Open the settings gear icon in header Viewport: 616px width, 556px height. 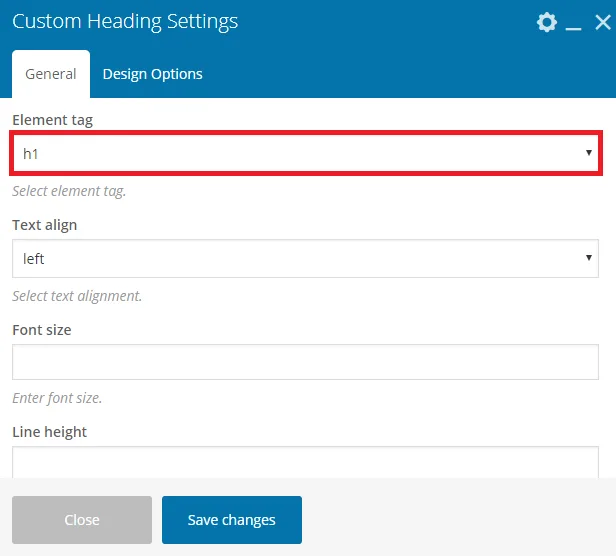tap(546, 22)
